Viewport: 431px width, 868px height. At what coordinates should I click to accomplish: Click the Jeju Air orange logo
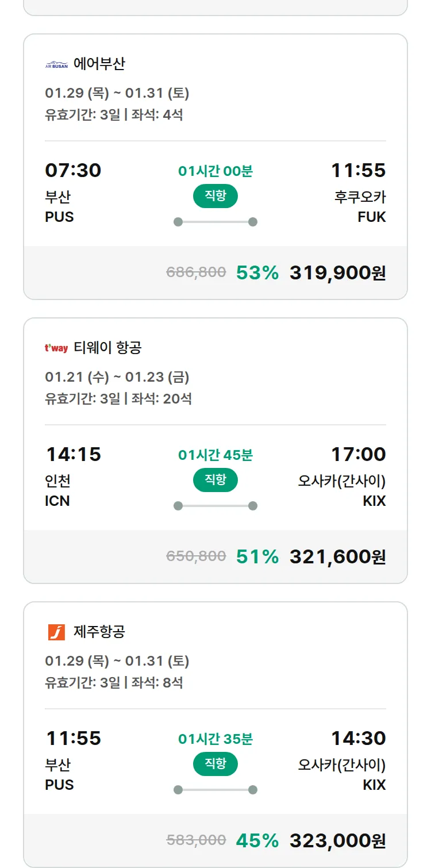click(x=56, y=632)
